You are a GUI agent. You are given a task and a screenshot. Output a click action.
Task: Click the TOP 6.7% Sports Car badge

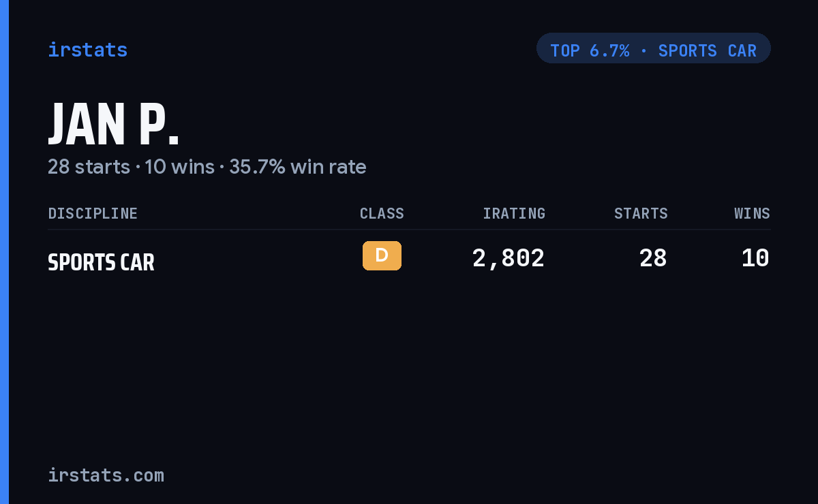click(653, 48)
